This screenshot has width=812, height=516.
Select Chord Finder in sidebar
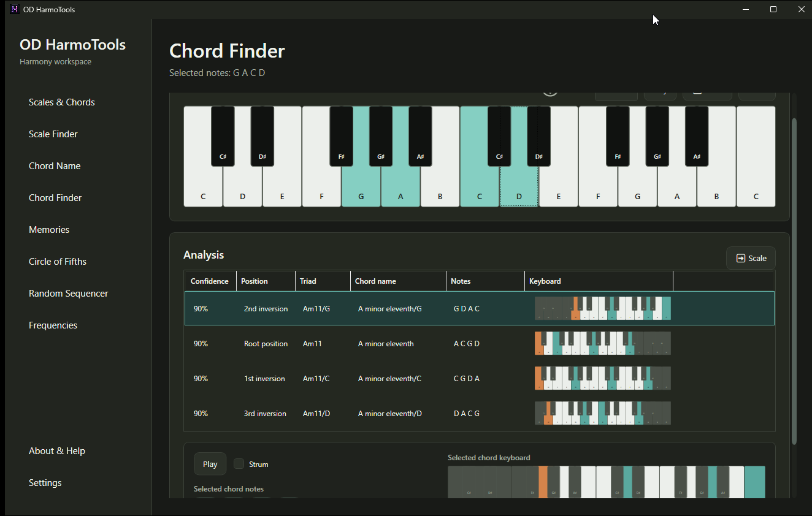55,198
